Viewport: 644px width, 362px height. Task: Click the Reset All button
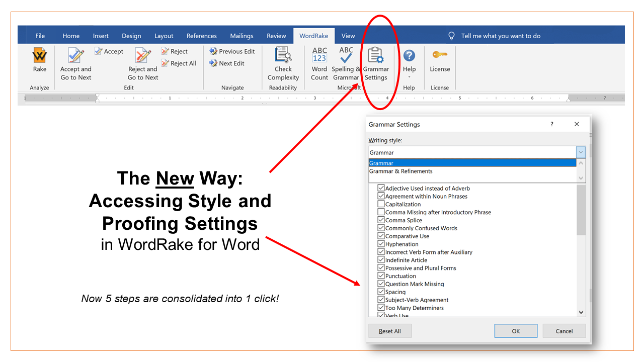(390, 331)
